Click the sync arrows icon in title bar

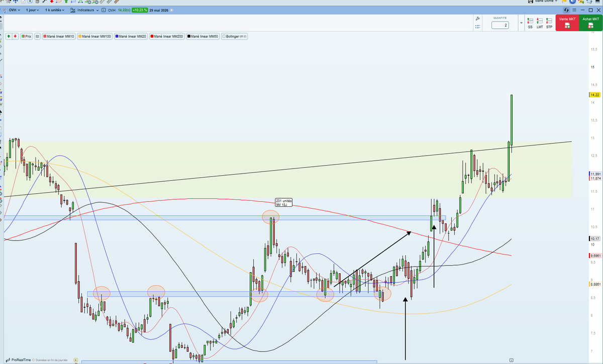click(567, 10)
